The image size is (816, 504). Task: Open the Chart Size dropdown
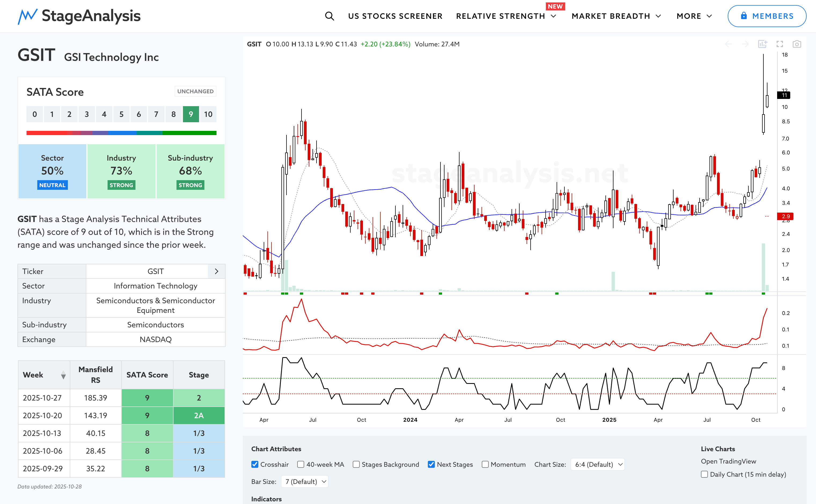(x=597, y=464)
